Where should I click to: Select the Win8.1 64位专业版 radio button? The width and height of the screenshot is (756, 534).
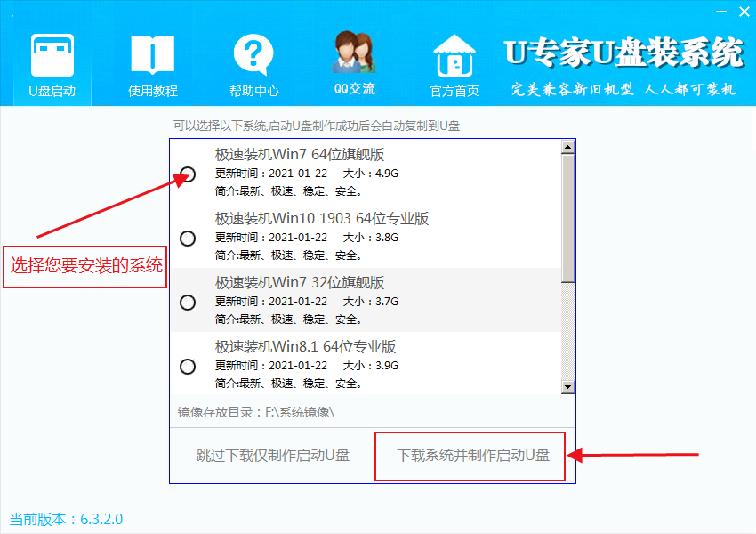click(x=188, y=367)
